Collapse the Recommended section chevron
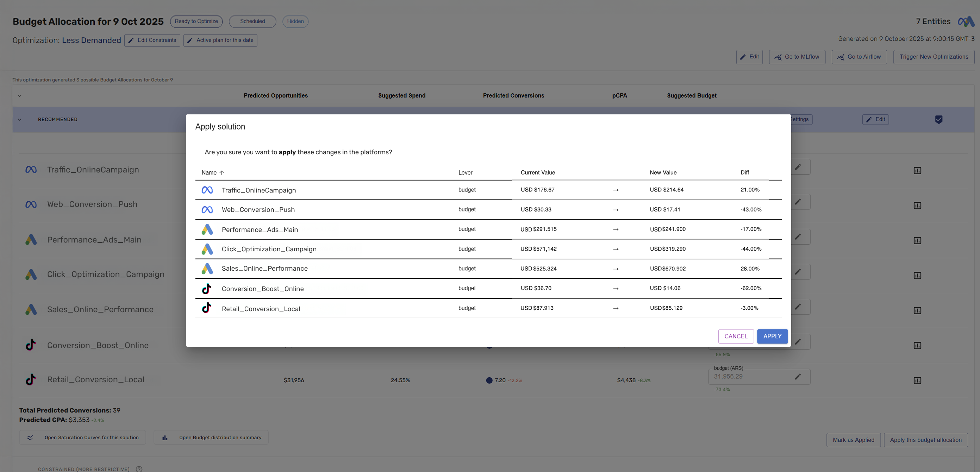 tap(19, 119)
